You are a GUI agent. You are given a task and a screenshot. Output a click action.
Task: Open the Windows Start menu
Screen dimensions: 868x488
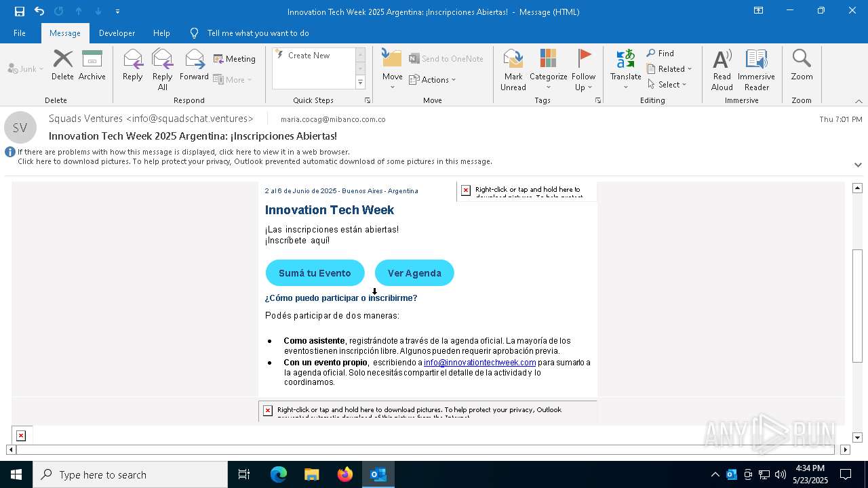click(x=16, y=474)
